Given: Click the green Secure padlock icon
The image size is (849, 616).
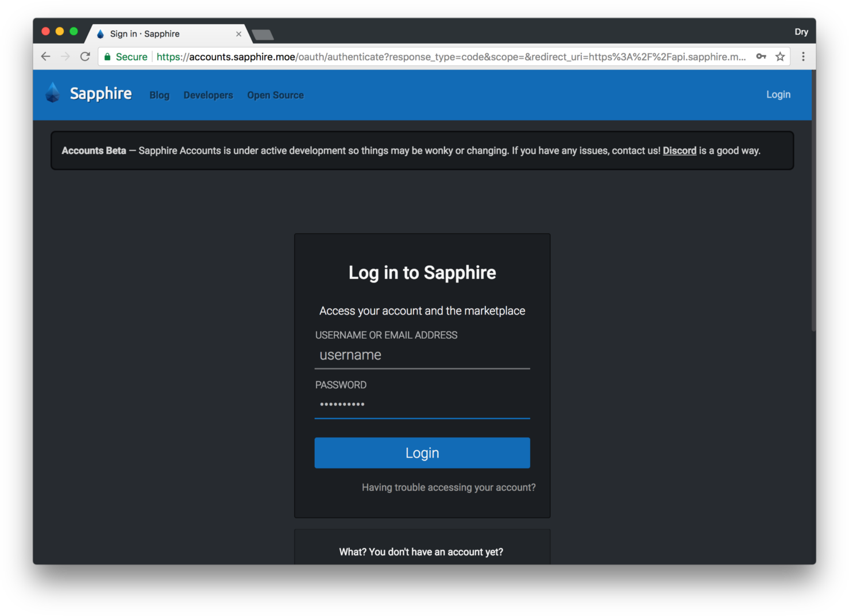Looking at the screenshot, I should coord(107,57).
